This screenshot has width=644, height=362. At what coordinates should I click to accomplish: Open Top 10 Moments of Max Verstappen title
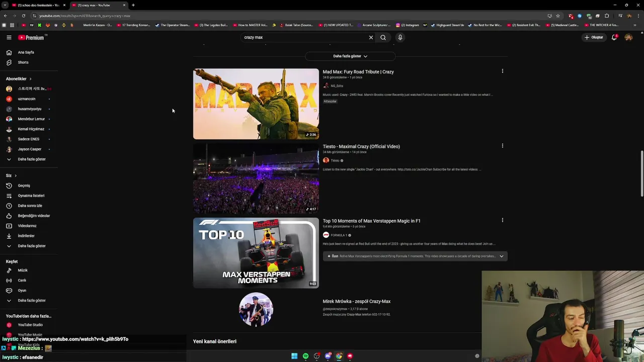point(372,221)
